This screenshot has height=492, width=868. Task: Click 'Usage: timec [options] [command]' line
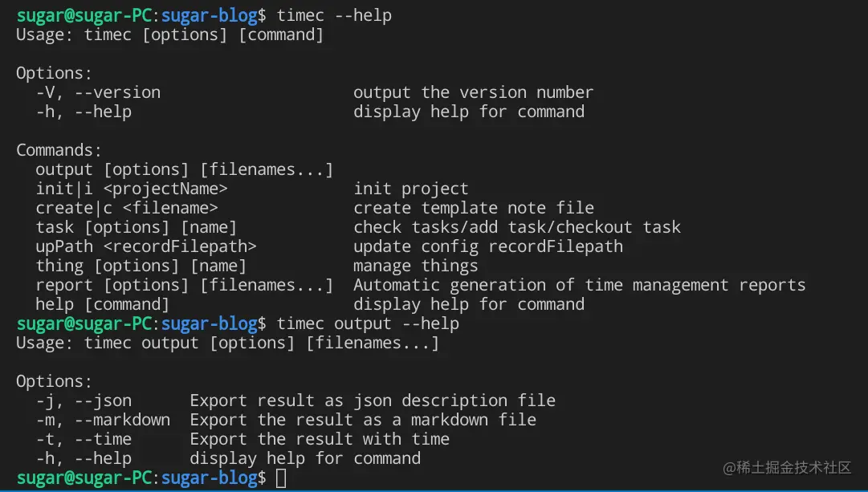point(169,35)
